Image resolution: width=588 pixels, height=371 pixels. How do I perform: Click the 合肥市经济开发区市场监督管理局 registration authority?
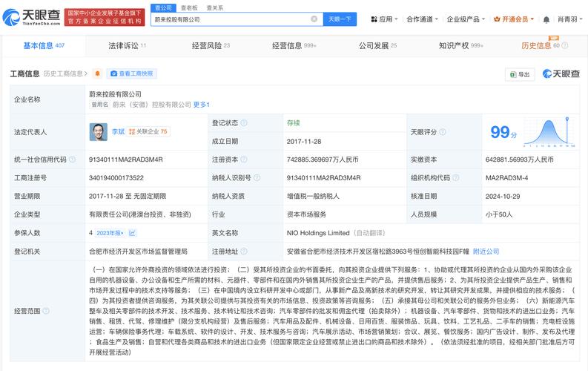click(138, 252)
